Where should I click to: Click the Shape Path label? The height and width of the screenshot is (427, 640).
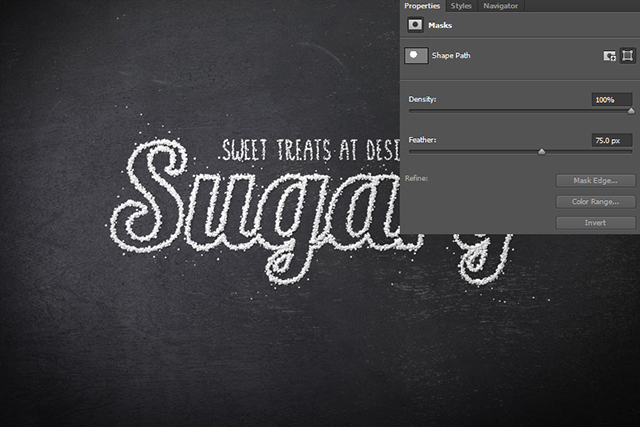click(x=451, y=56)
